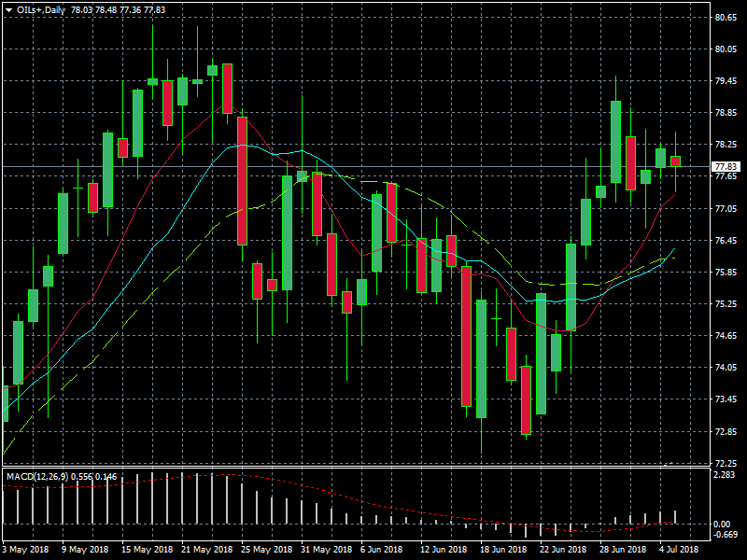
Task: Click the 2.283 value on MACD scale
Action: (x=726, y=476)
